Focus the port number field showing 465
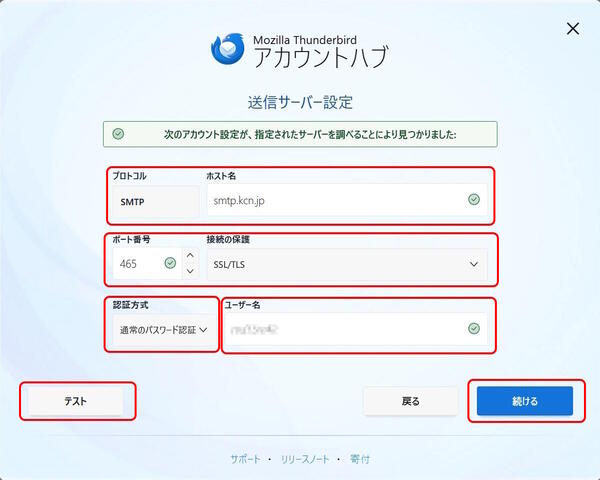 point(147,263)
